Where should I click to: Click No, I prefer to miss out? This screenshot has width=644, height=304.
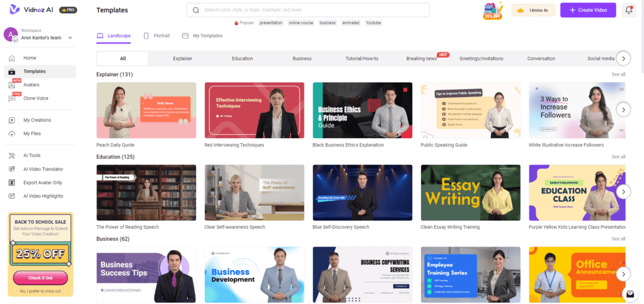click(x=40, y=291)
